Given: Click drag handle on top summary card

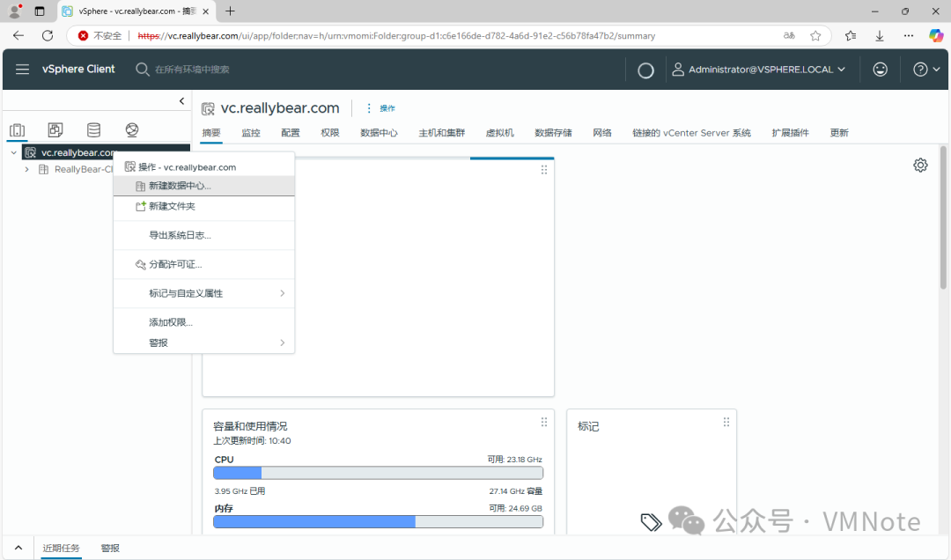Looking at the screenshot, I should [x=544, y=170].
